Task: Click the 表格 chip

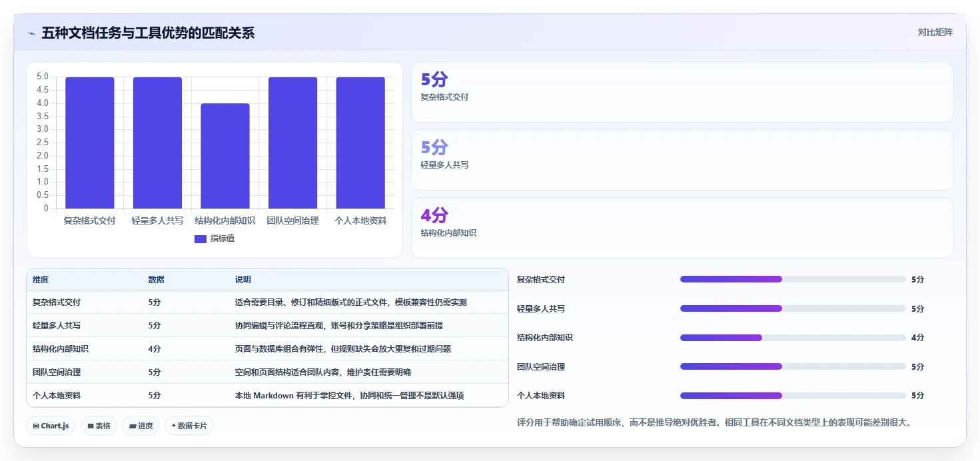Action: (x=99, y=426)
